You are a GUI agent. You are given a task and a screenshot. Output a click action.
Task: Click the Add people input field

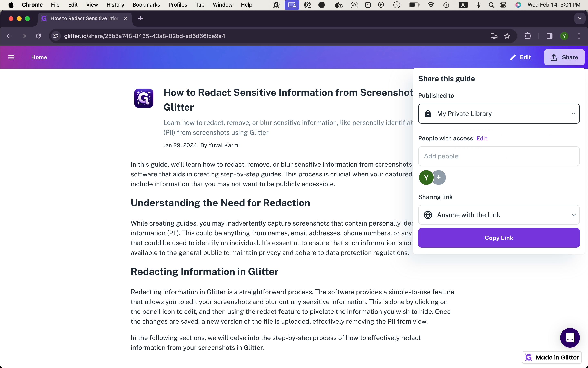499,156
